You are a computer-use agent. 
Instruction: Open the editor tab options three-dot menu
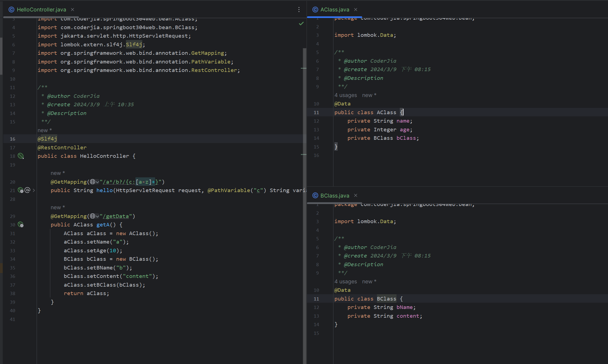(299, 10)
